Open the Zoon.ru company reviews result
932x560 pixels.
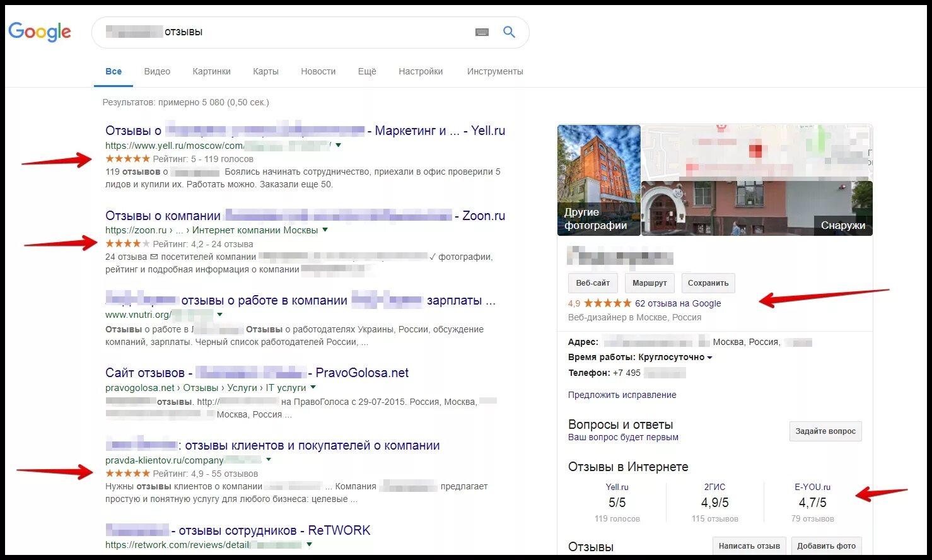click(305, 216)
